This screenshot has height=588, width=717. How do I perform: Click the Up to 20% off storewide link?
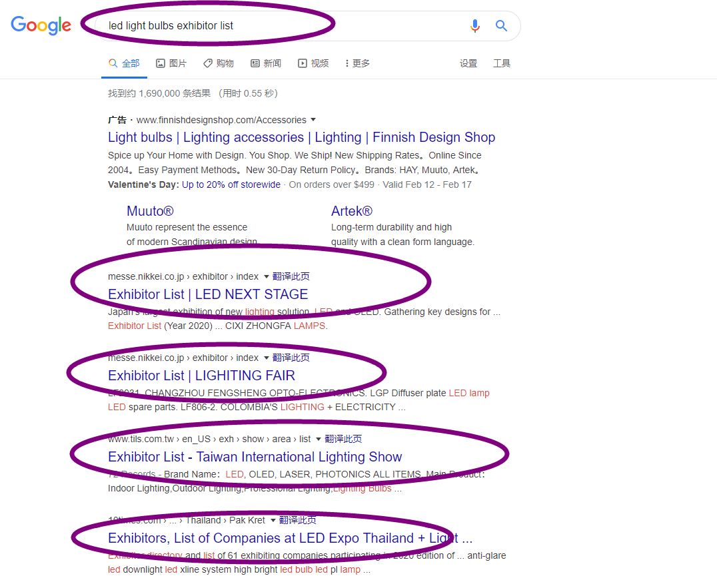[231, 184]
